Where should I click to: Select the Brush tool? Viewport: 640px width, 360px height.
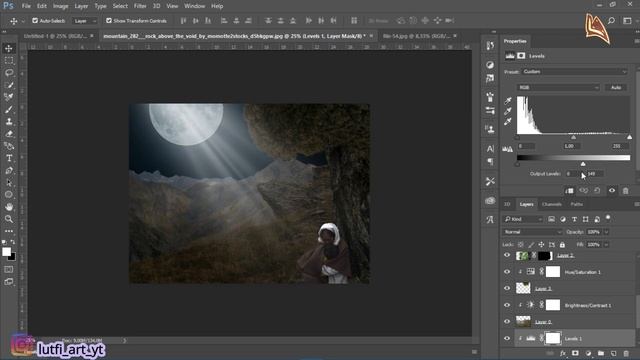[x=9, y=109]
